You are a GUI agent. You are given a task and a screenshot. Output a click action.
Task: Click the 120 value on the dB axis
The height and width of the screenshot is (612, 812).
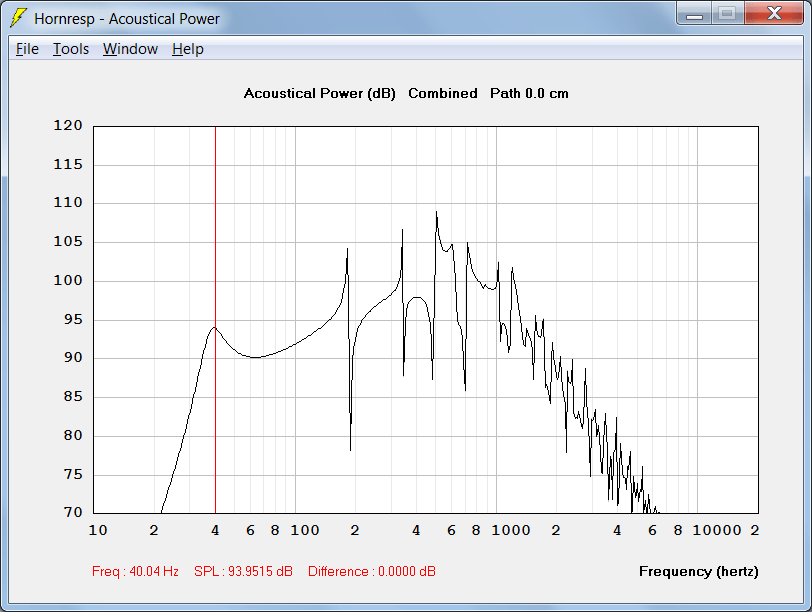(x=68, y=125)
